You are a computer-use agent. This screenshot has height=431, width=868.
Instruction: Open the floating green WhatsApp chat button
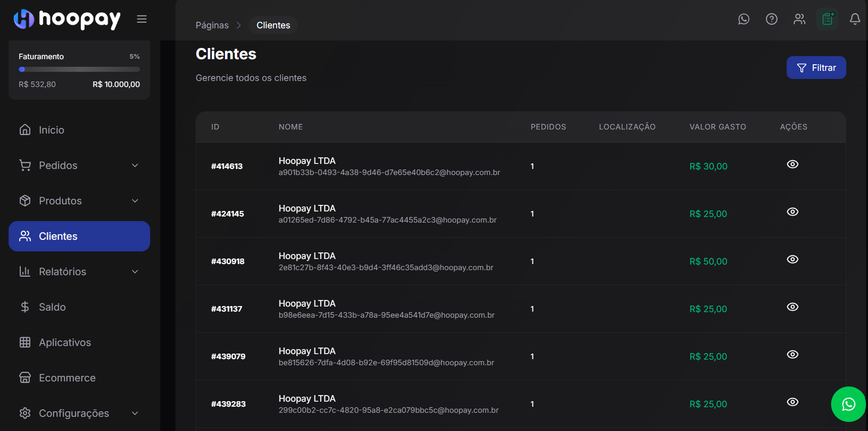(848, 404)
